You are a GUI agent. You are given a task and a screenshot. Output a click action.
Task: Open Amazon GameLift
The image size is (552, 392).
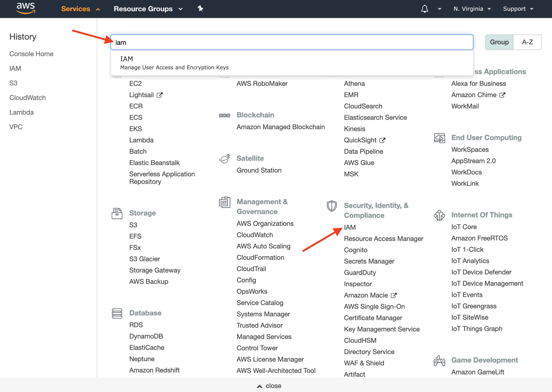[x=478, y=372]
